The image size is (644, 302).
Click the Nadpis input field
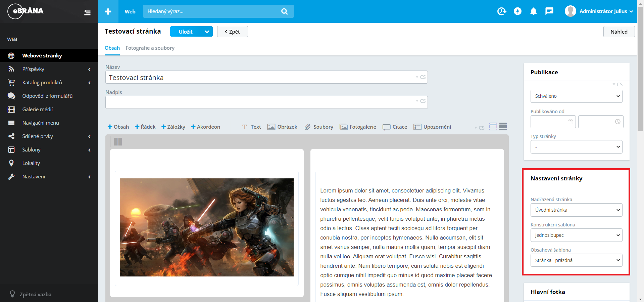(266, 102)
